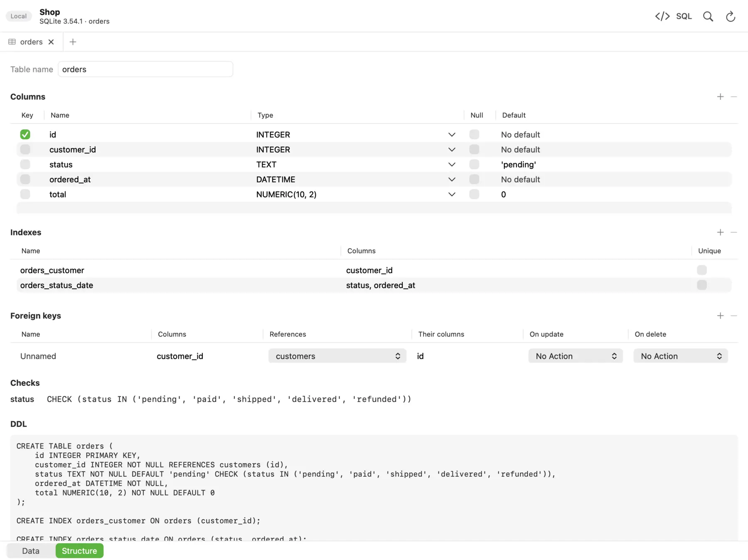Open the References customers dropdown
This screenshot has width=748, height=560.
[x=337, y=356]
